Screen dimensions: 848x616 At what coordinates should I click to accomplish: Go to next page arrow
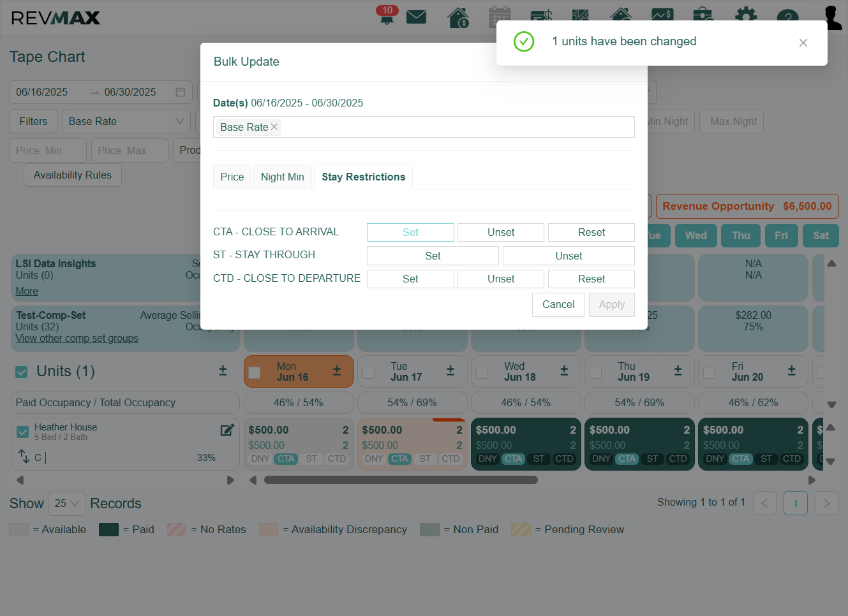[x=827, y=503]
